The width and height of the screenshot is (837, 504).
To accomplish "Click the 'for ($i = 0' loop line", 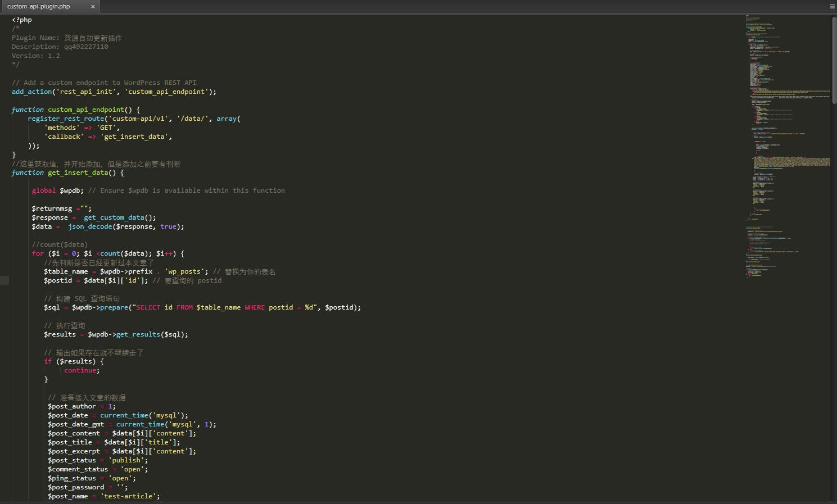I will (x=108, y=253).
